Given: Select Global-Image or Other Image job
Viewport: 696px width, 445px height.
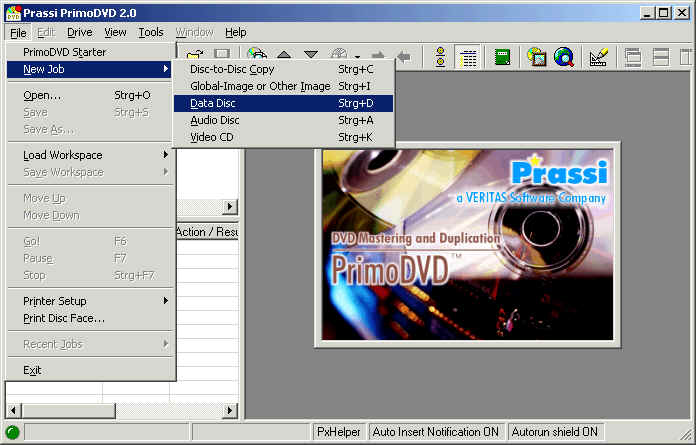Looking at the screenshot, I should tap(283, 86).
